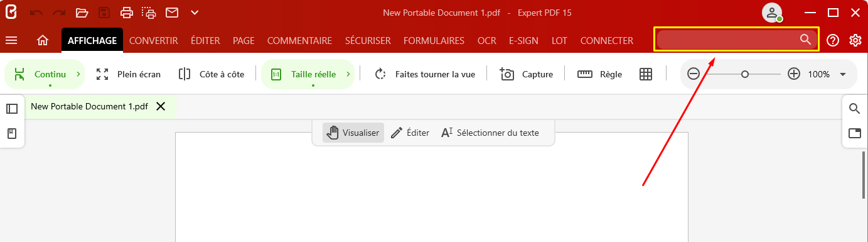Click the magnifier icon in search field

tap(806, 40)
